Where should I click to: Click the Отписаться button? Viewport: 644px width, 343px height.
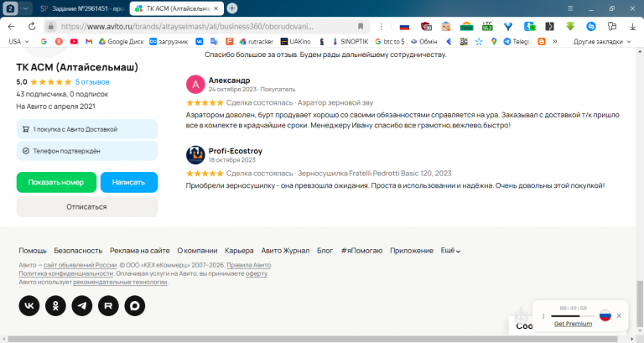(87, 206)
